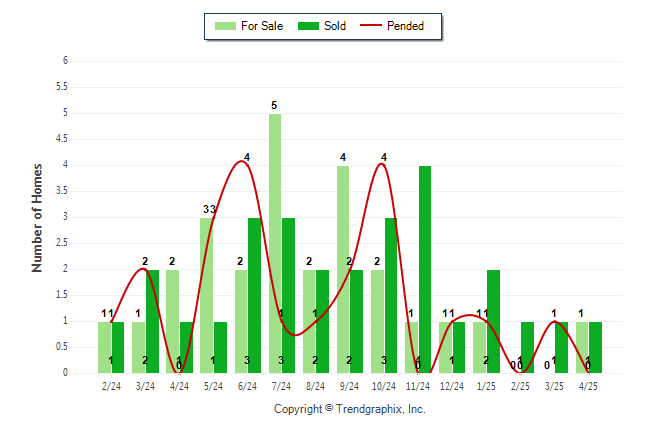This screenshot has width=646, height=434.
Task: Click the 'Pended' legend label
Action: [405, 26]
